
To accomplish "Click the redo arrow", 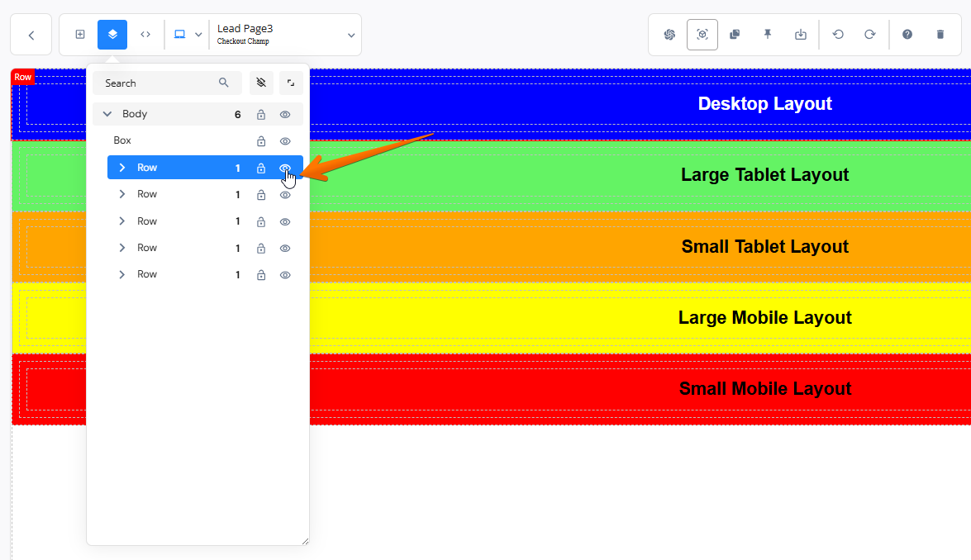I will tap(870, 35).
